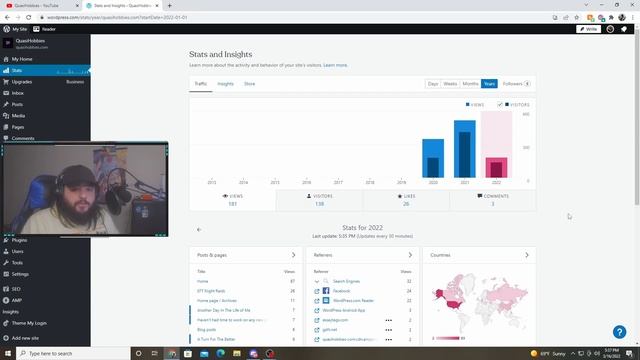
Task: Open the Inbox sidebar item
Action: click(45, 93)
